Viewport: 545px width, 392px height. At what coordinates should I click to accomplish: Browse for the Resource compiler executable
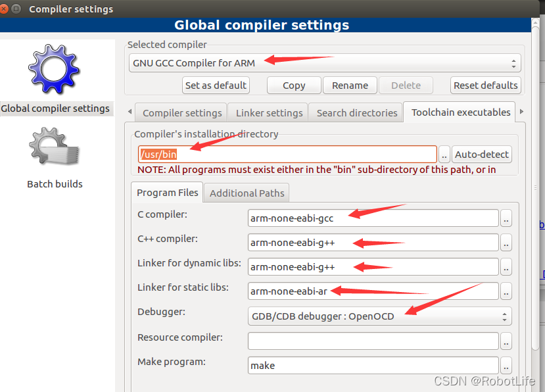(506, 341)
